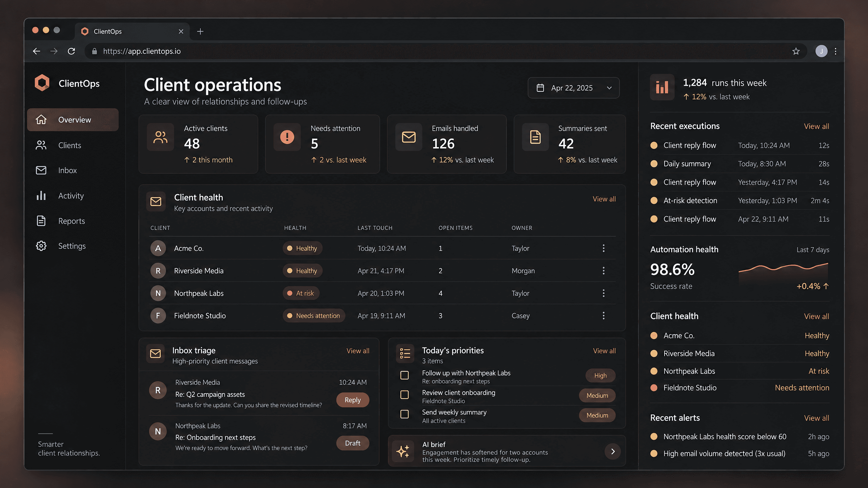868x488 pixels.
Task: Open row actions menu for Fieldnote Studio
Action: 604,316
